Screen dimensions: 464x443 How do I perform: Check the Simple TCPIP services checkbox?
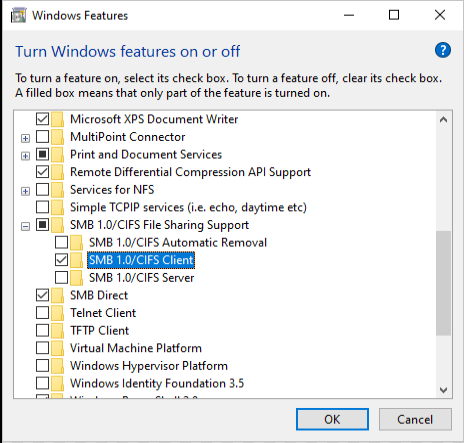pyautogui.click(x=42, y=207)
